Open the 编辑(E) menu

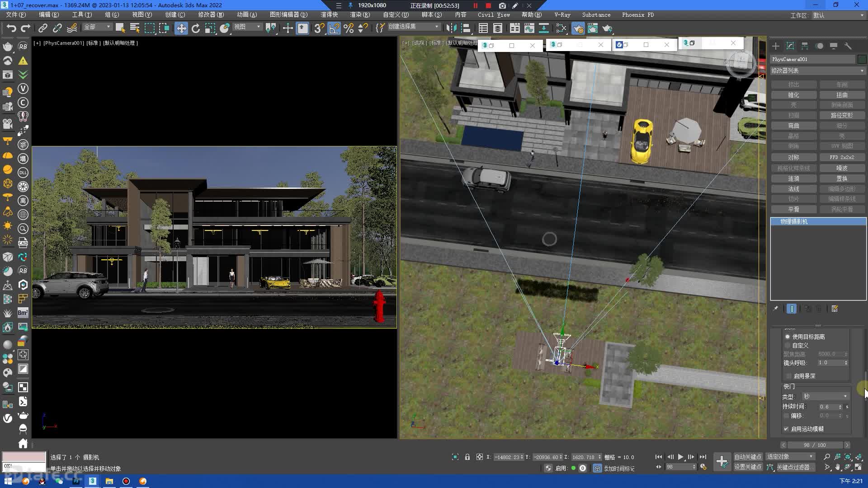pyautogui.click(x=49, y=15)
